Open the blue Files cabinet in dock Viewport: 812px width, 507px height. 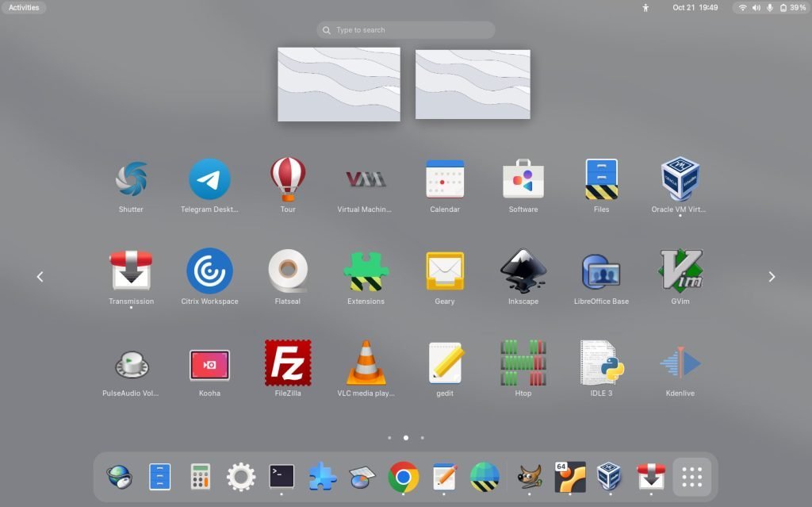[159, 477]
